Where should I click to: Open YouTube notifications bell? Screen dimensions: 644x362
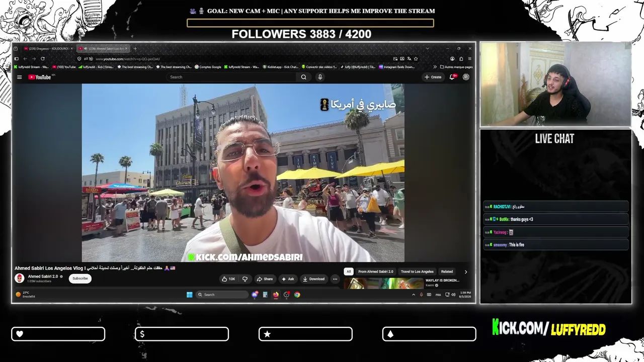(x=453, y=77)
